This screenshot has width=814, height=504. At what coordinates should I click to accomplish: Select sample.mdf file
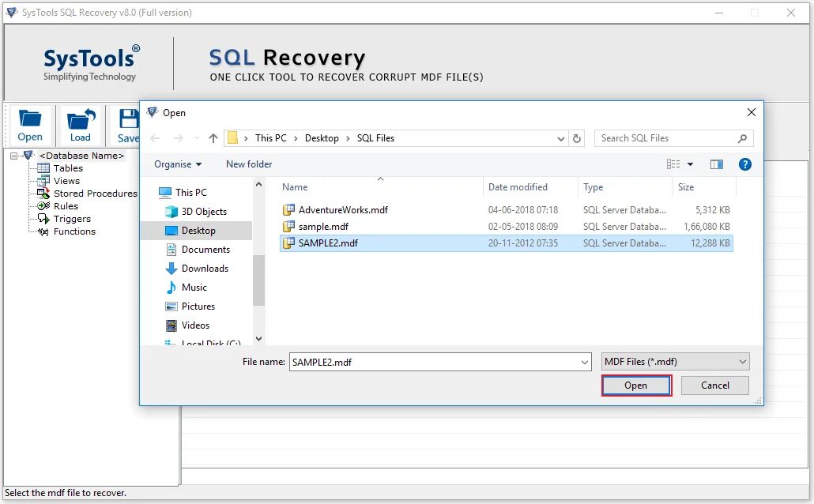coord(506,227)
